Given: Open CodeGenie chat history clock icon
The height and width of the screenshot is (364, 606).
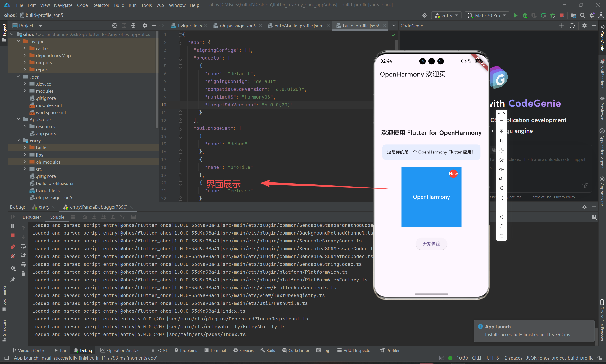Looking at the screenshot, I should [572, 26].
